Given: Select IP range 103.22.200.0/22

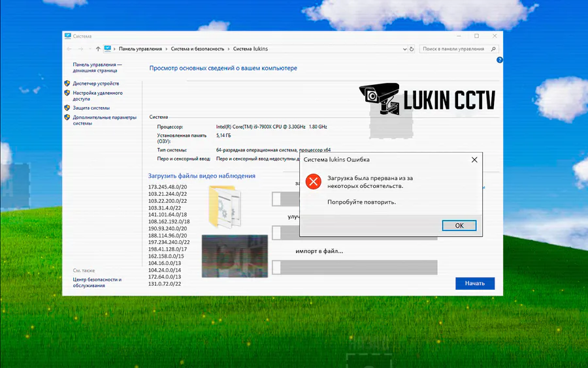Looking at the screenshot, I should 167,201.
